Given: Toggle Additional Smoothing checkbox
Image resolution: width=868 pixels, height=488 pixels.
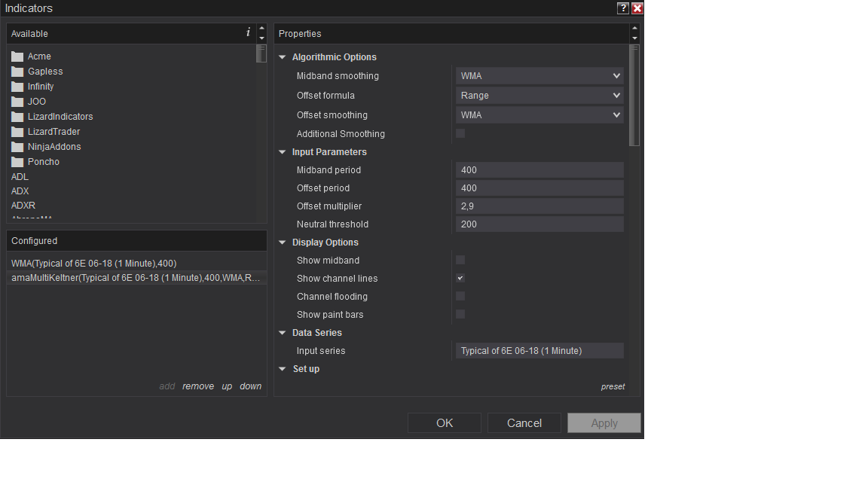Looking at the screenshot, I should [x=460, y=133].
